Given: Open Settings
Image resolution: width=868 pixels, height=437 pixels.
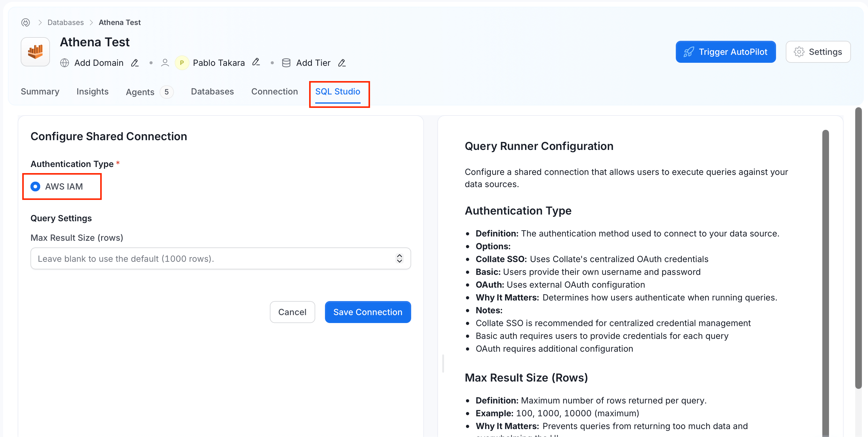Looking at the screenshot, I should pyautogui.click(x=818, y=52).
